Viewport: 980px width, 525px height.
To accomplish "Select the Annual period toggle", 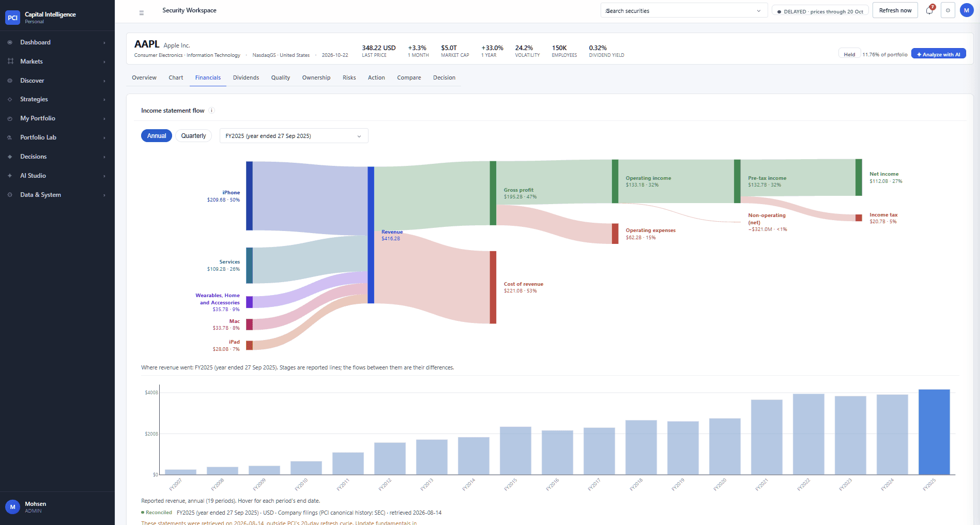I will (157, 136).
